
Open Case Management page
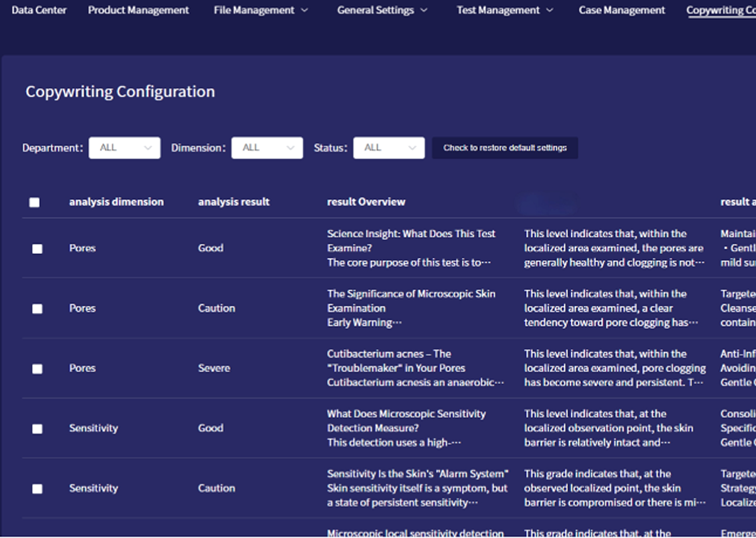click(x=621, y=10)
